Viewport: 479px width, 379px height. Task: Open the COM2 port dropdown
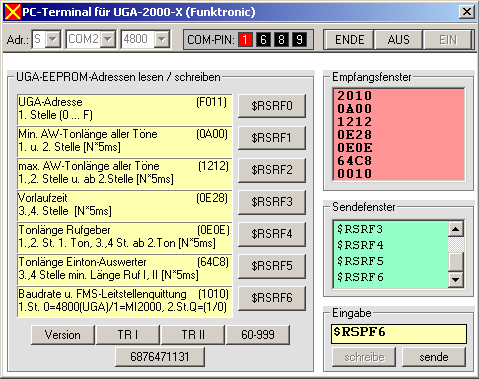(x=108, y=40)
